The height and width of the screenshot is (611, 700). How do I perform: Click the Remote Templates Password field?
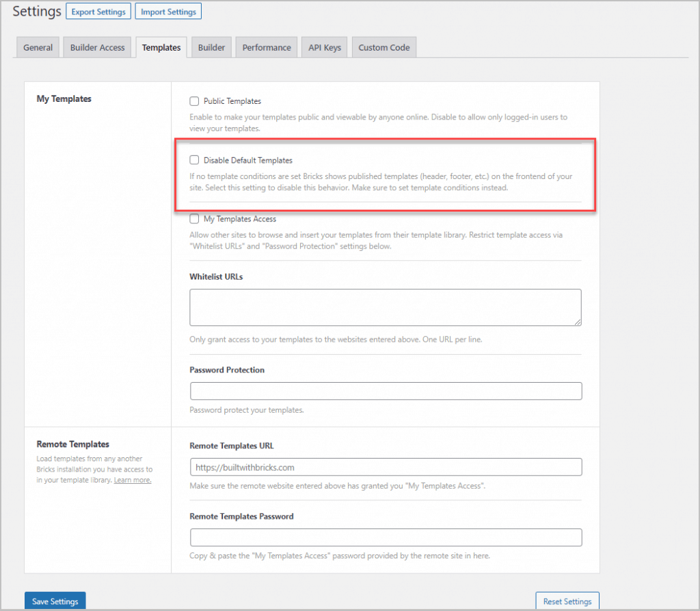[386, 537]
